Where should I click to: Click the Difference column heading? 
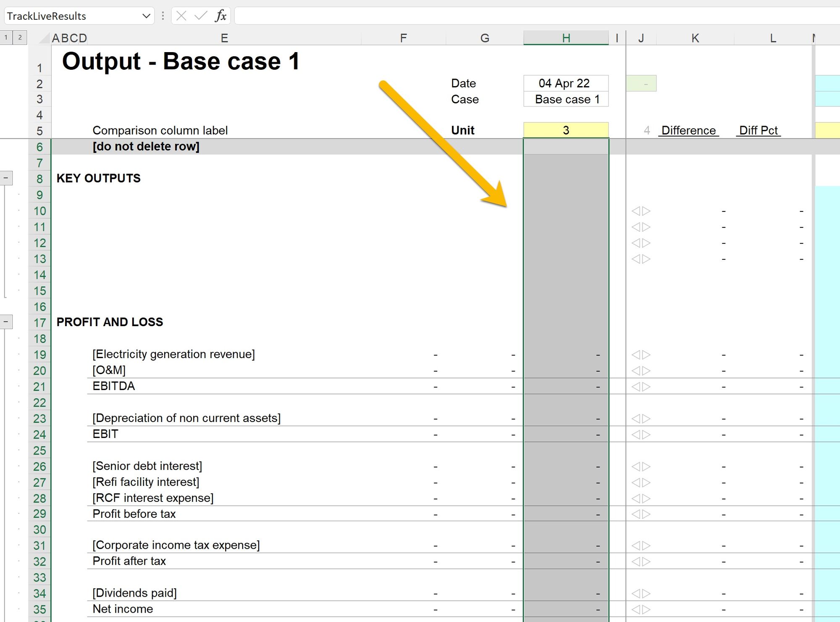(688, 130)
